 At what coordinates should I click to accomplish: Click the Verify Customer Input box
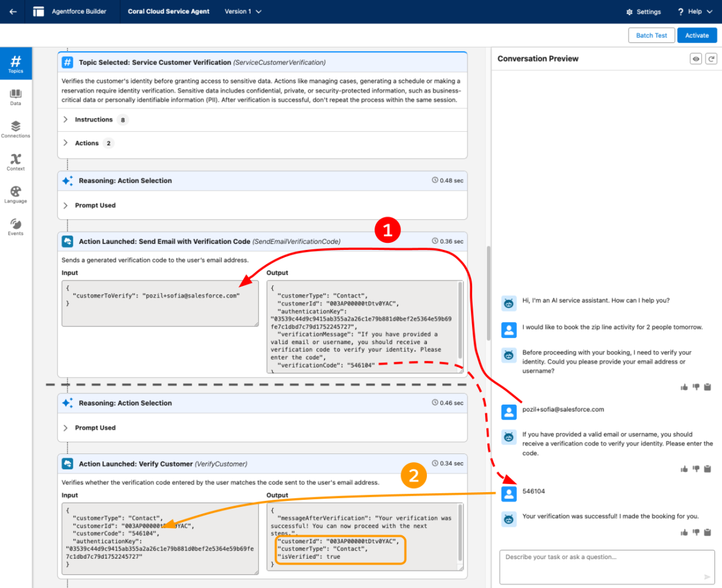[160, 539]
